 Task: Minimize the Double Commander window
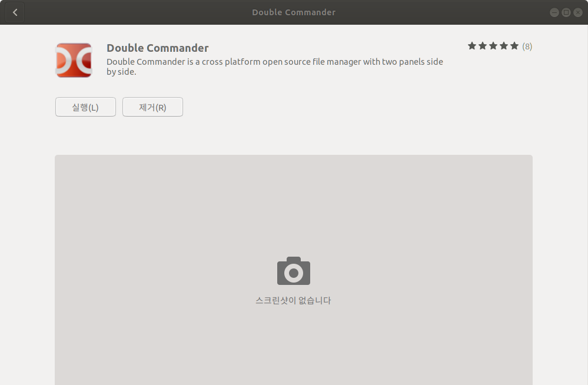click(x=554, y=12)
